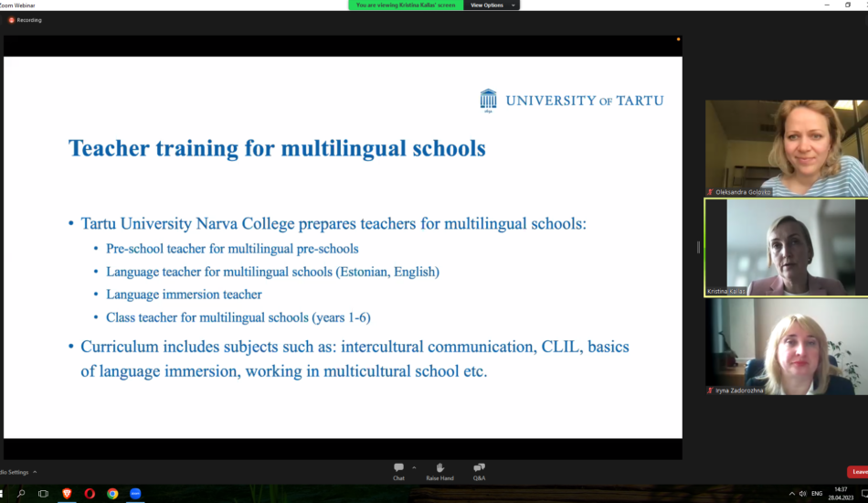Image resolution: width=868 pixels, height=503 pixels.
Task: Expand the Chat options arrow
Action: pyautogui.click(x=414, y=466)
